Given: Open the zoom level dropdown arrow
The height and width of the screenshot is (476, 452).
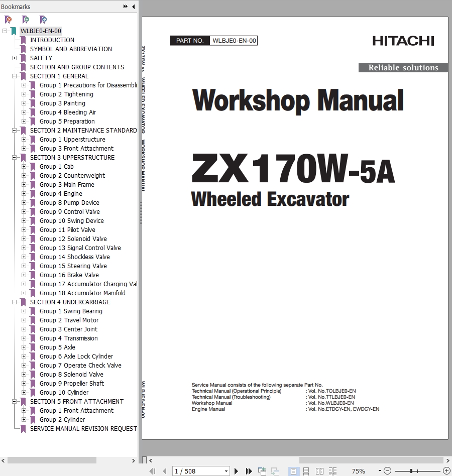Looking at the screenshot, I should point(380,471).
